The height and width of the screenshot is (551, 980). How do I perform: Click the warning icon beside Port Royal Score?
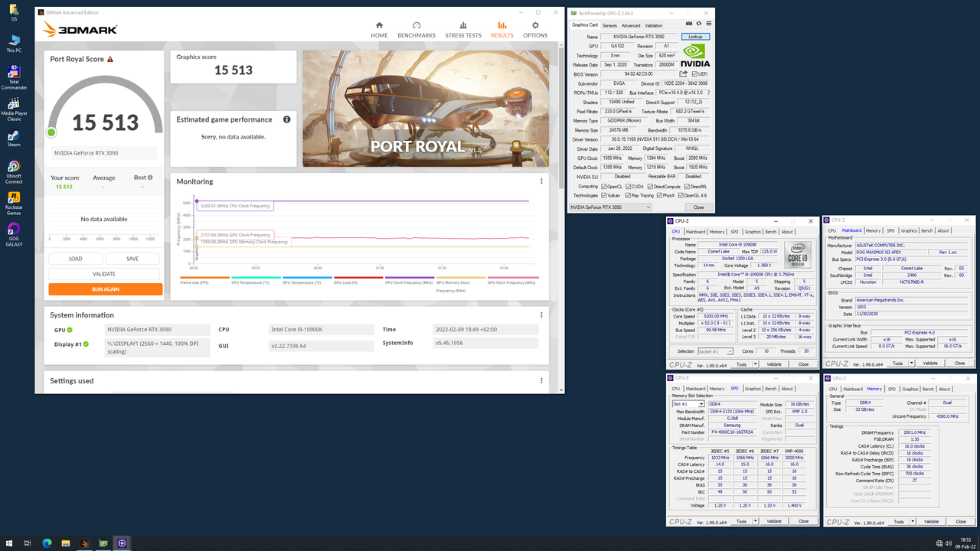[x=110, y=59]
